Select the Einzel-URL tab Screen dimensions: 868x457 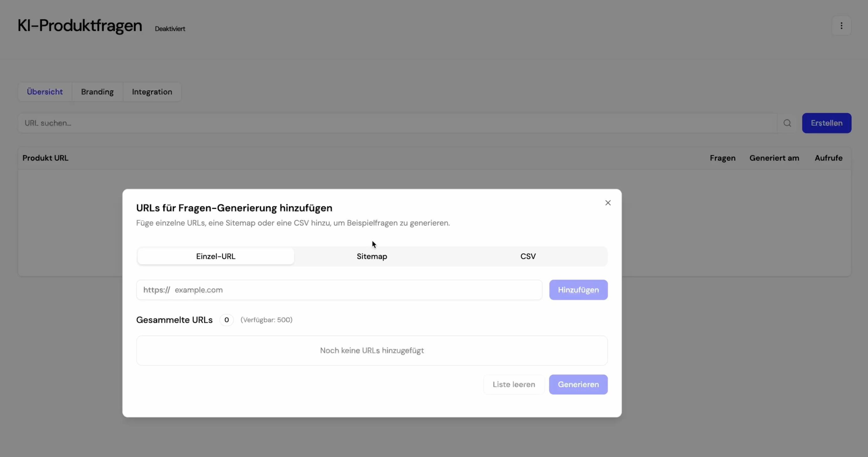[x=216, y=256]
